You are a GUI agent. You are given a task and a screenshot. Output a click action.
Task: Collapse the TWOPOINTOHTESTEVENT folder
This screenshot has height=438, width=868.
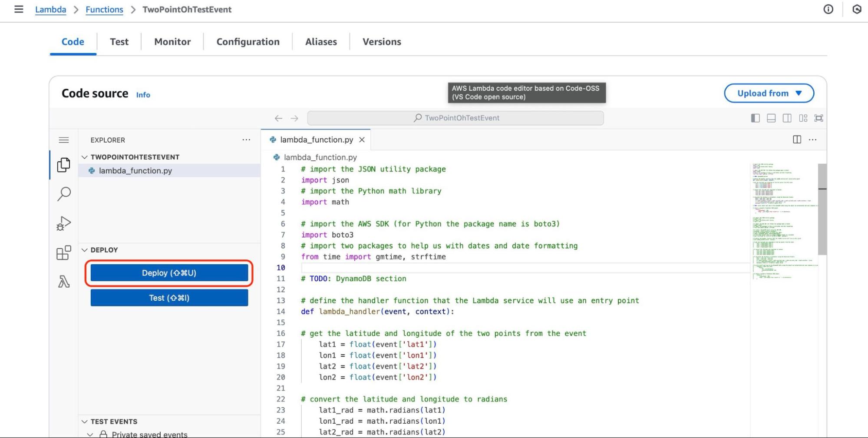(85, 157)
